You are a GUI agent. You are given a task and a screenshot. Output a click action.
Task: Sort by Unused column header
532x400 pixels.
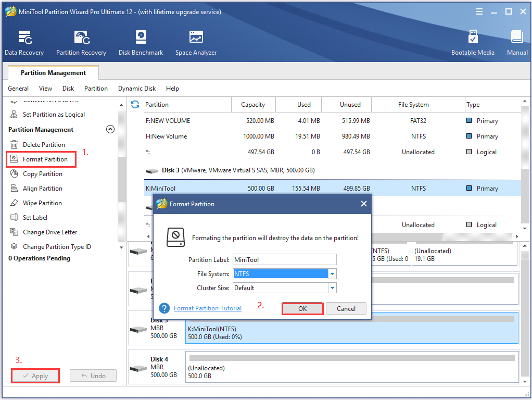[346, 105]
